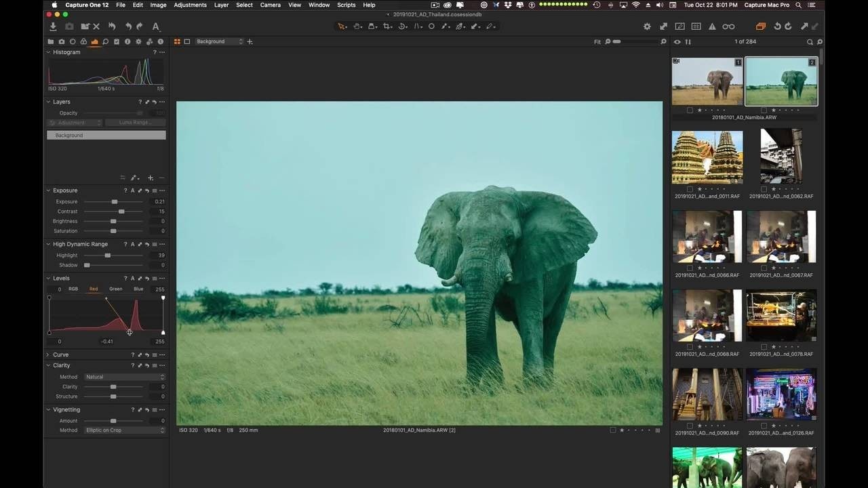Click the browser sort arrows icon
The width and height of the screenshot is (868, 488).
click(688, 41)
